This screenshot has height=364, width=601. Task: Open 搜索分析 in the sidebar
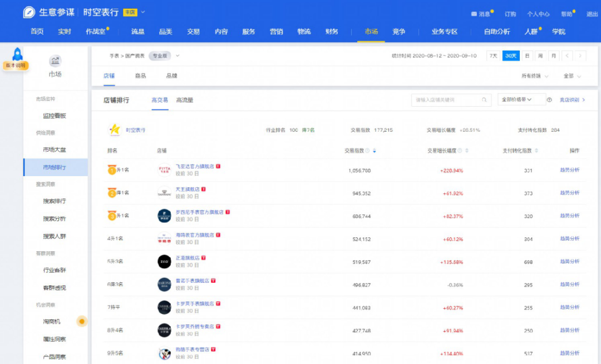(55, 218)
